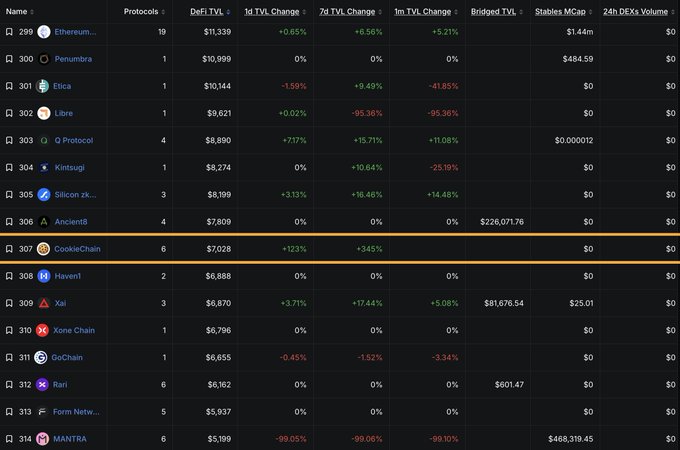The width and height of the screenshot is (680, 450).
Task: Bookmark the Silicon zk chain
Action: [x=9, y=195]
